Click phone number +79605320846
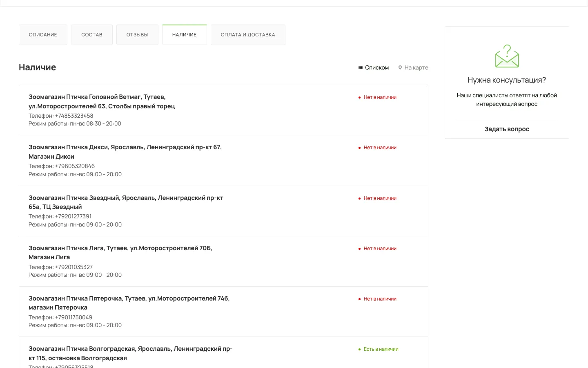The width and height of the screenshot is (588, 368). (x=75, y=166)
